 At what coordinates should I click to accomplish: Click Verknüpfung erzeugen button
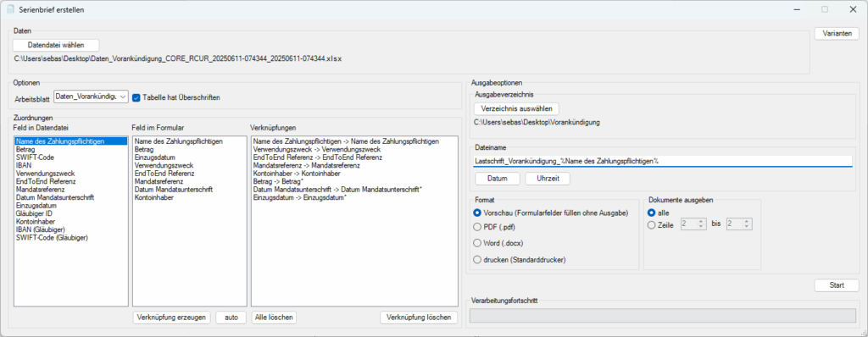(x=171, y=318)
